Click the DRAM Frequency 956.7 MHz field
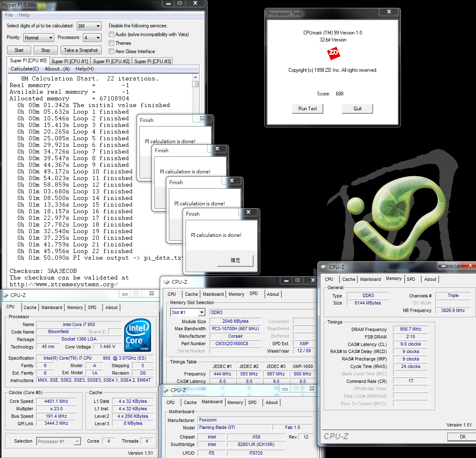This screenshot has height=458, width=476. [x=410, y=329]
